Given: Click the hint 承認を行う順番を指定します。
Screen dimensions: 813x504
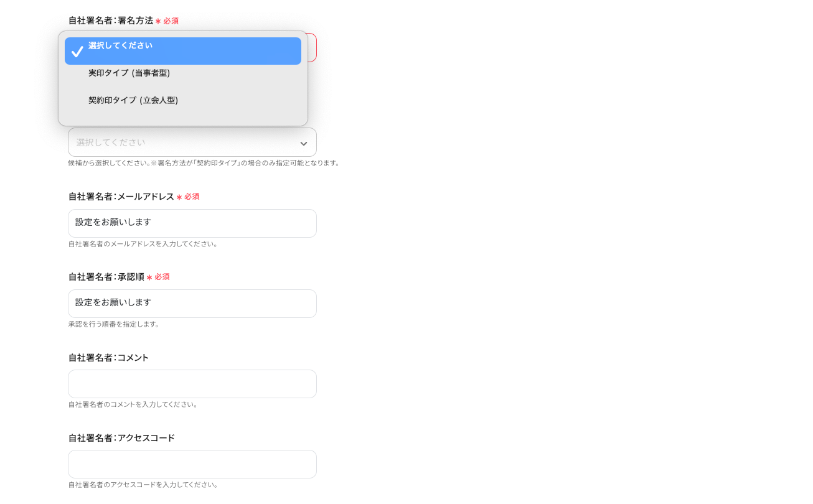Looking at the screenshot, I should [x=115, y=324].
